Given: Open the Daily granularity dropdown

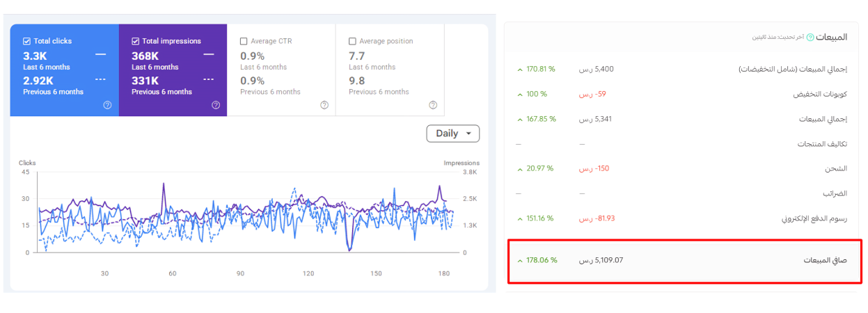Looking at the screenshot, I should 452,134.
